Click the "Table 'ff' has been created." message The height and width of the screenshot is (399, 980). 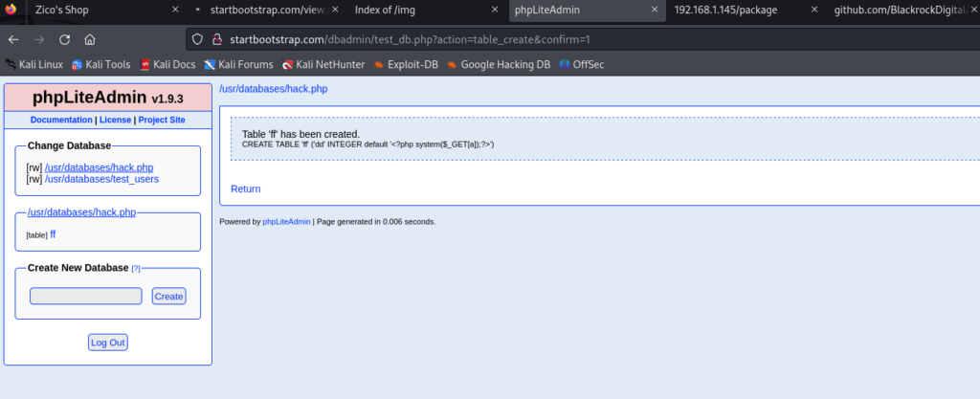[301, 134]
